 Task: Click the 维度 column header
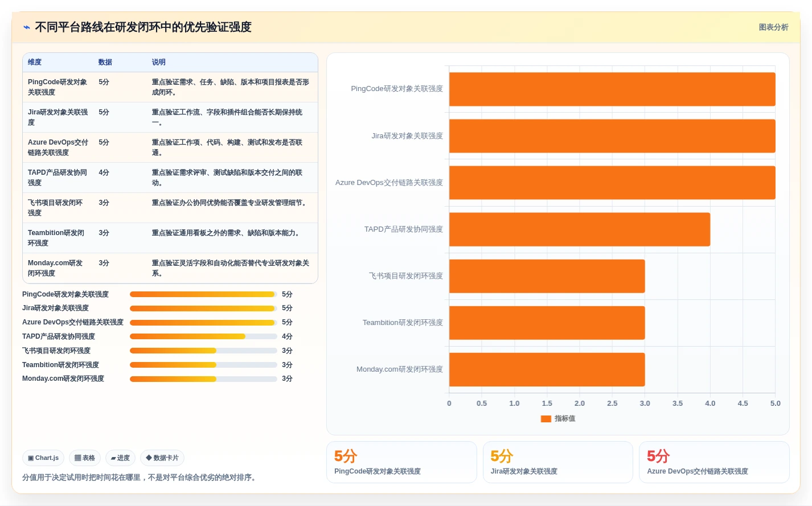pyautogui.click(x=35, y=62)
